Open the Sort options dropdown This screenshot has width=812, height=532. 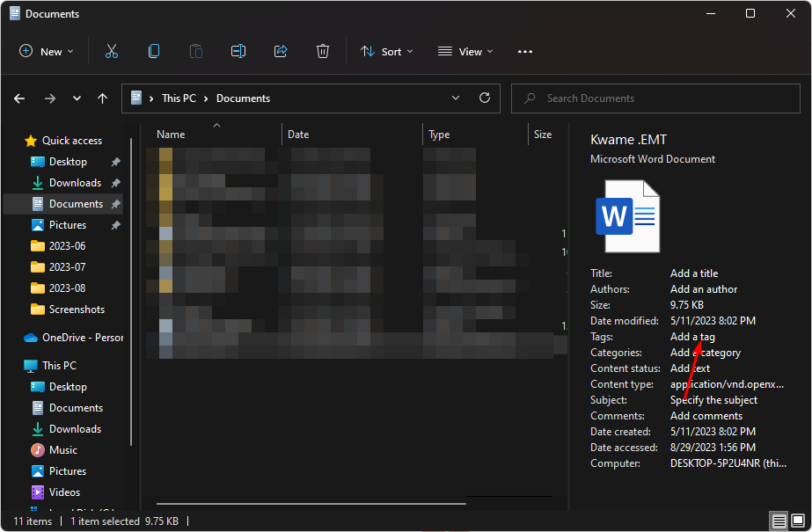387,52
